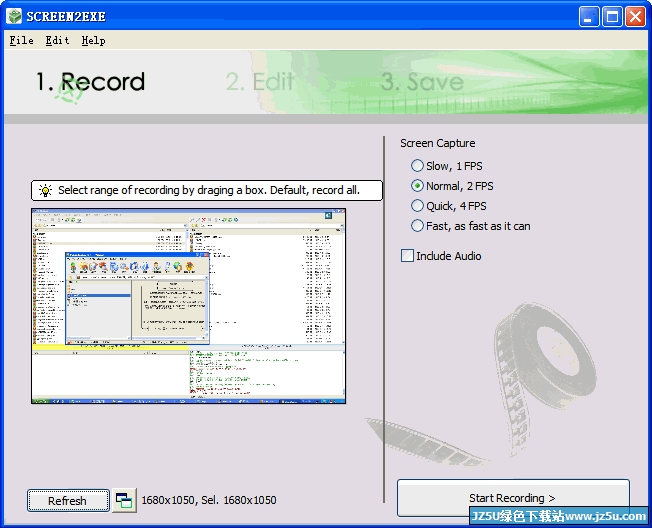
Task: Go to the 2. Edit step
Action: [x=260, y=81]
